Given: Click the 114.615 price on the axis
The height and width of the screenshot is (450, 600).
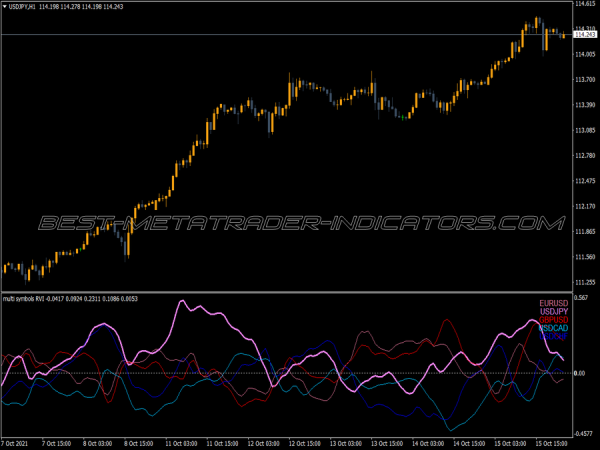Looking at the screenshot, I should tap(584, 5).
